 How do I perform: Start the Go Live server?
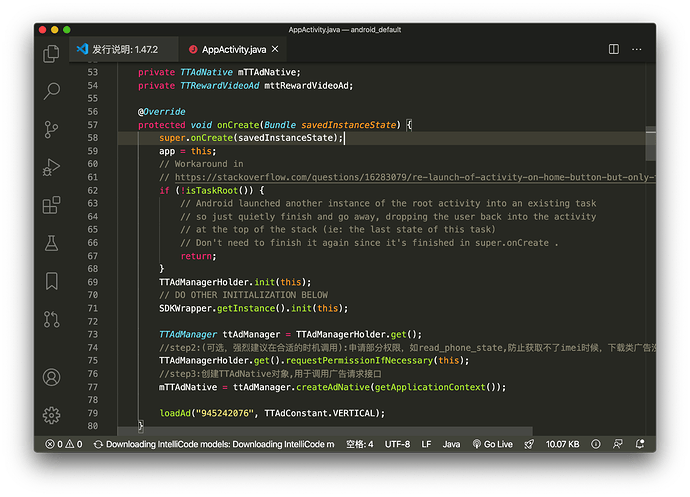492,444
